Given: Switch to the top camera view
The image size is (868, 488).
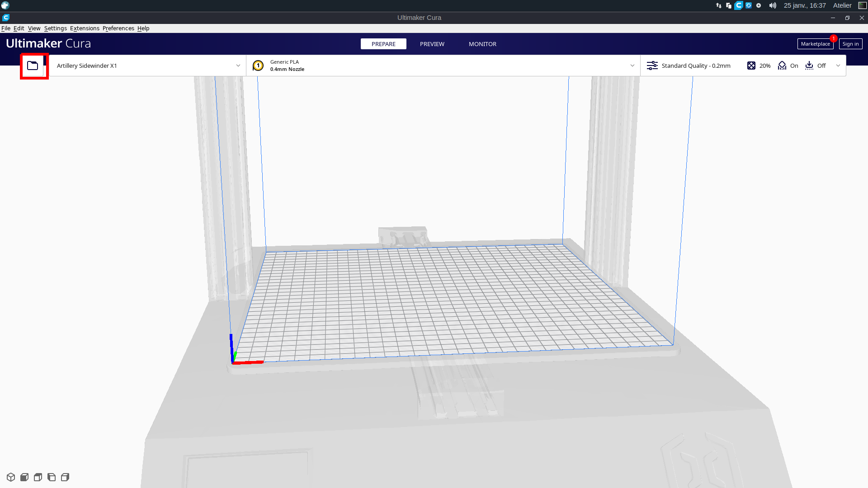Looking at the screenshot, I should pos(38,477).
